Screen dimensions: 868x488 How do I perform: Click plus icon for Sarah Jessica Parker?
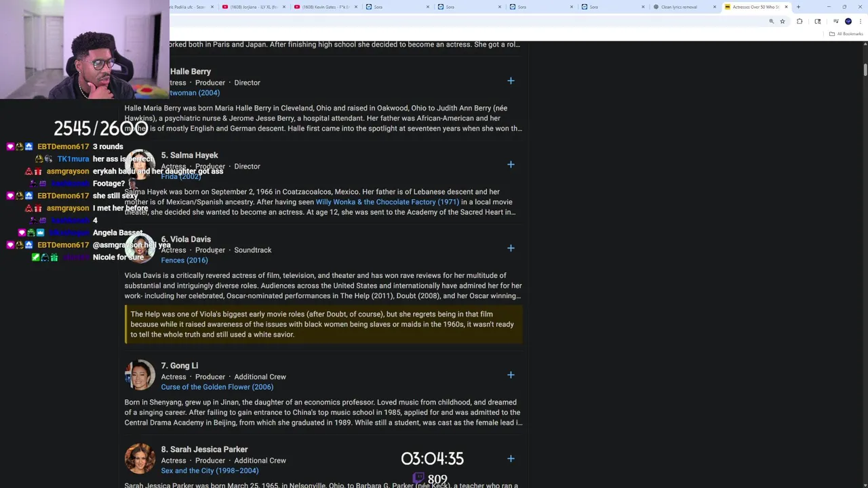click(x=511, y=458)
